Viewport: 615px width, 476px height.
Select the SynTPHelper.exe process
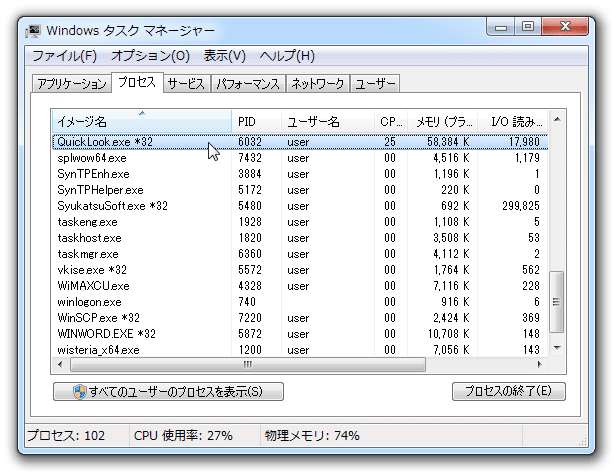(300, 190)
